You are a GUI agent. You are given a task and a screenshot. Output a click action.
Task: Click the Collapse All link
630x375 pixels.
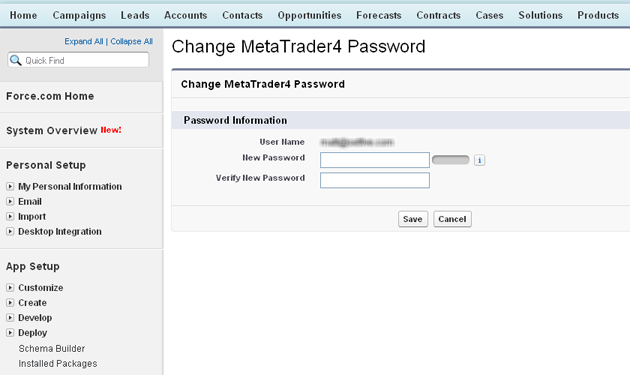pos(131,41)
